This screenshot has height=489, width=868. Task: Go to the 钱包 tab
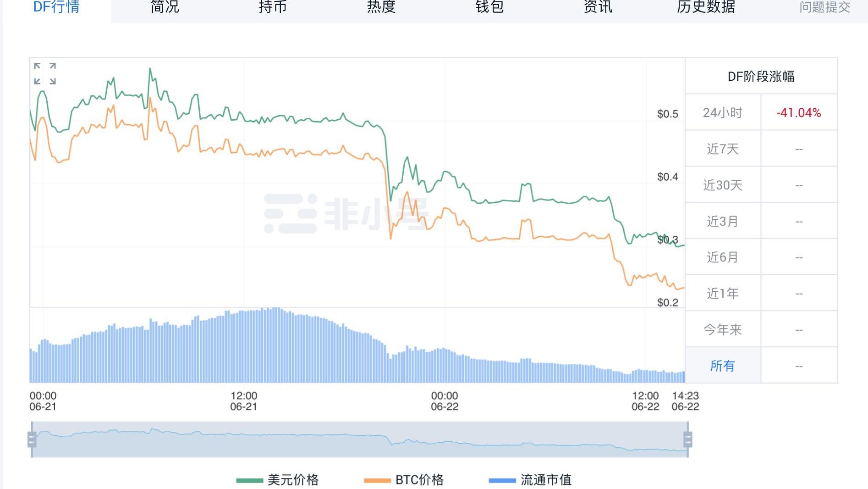489,7
